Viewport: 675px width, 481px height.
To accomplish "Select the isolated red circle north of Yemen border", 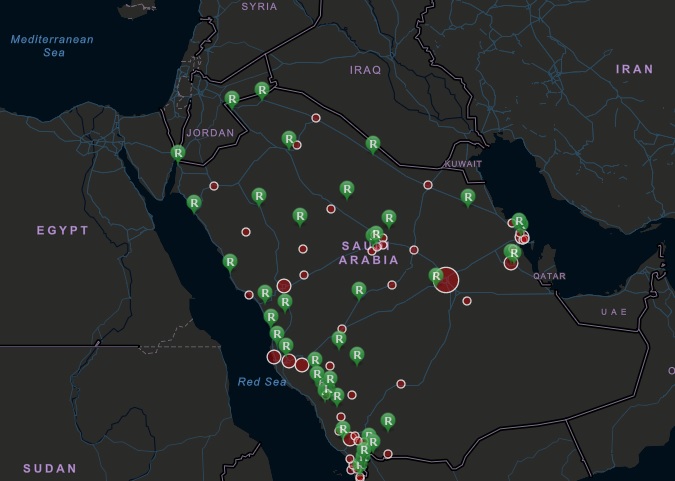I will tap(401, 383).
